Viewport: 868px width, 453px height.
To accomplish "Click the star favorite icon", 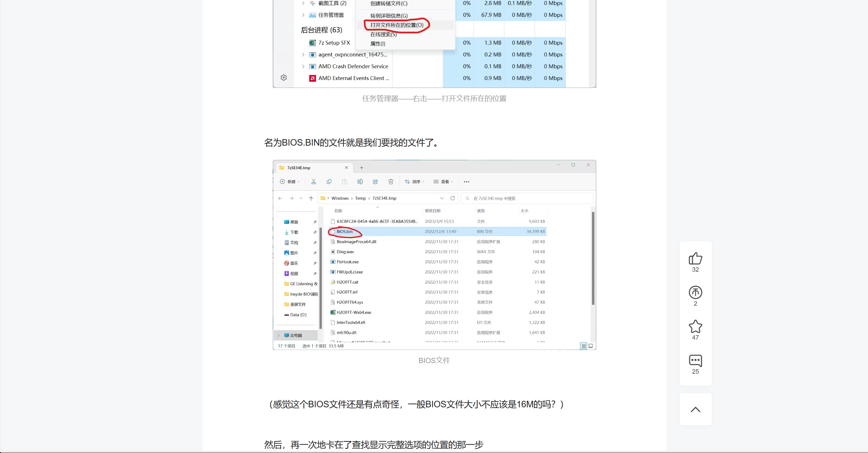I will [x=695, y=326].
